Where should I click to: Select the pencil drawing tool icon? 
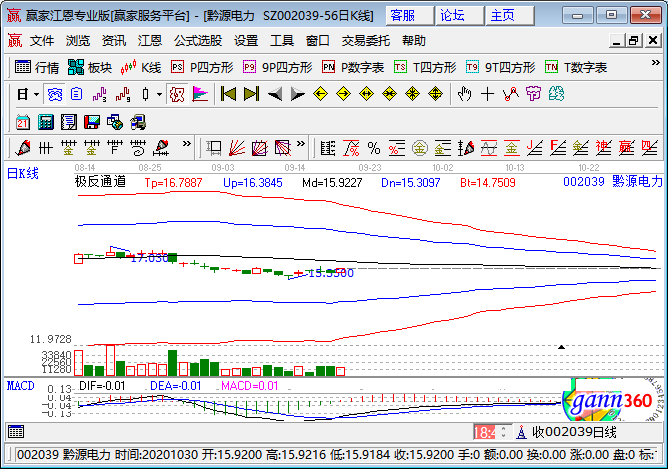[x=23, y=148]
